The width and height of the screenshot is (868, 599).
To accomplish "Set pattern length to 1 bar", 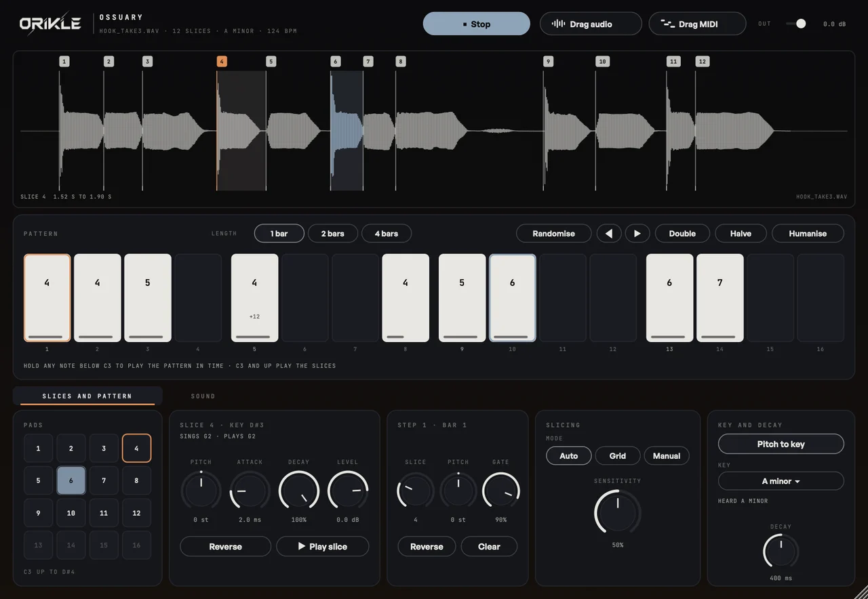I will point(279,233).
